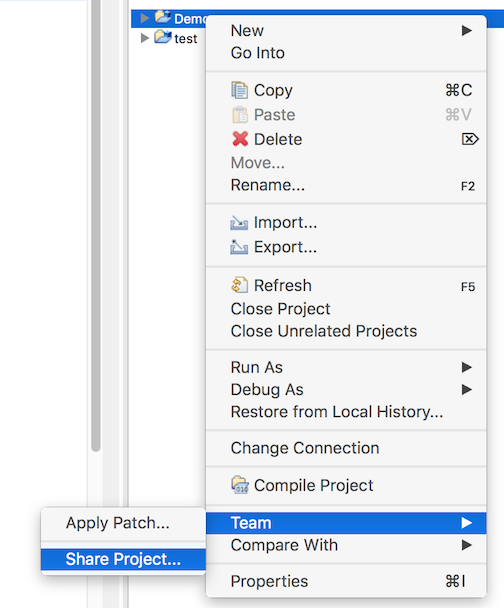Image resolution: width=504 pixels, height=608 pixels.
Task: Click the Demo project folder icon
Action: [x=162, y=17]
